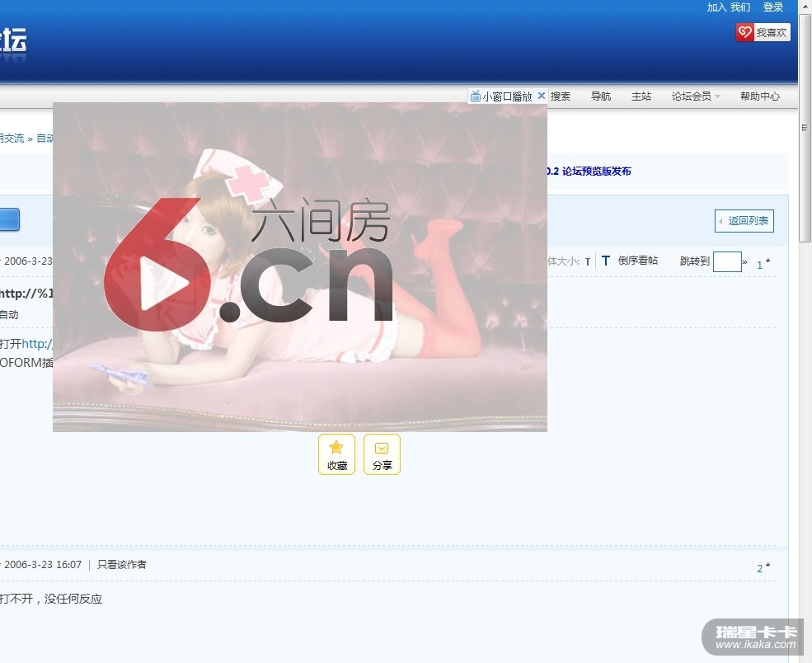Image resolution: width=812 pixels, height=663 pixels.
Task: Click floor number 2 link
Action: 760,568
